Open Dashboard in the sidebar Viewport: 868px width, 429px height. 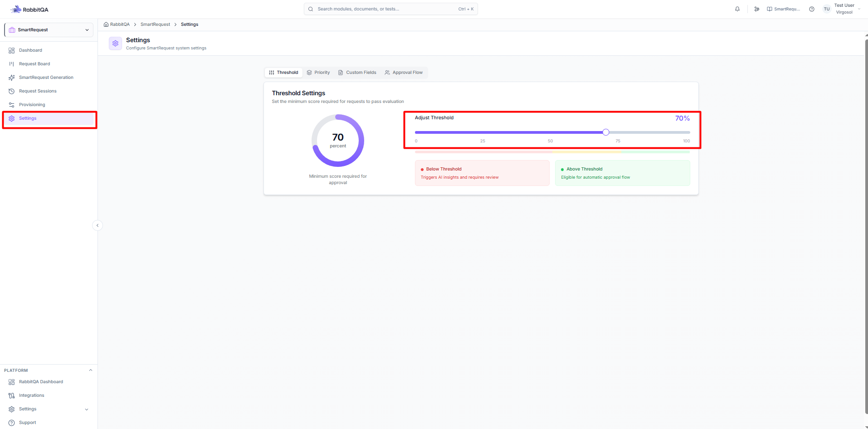pos(49,50)
